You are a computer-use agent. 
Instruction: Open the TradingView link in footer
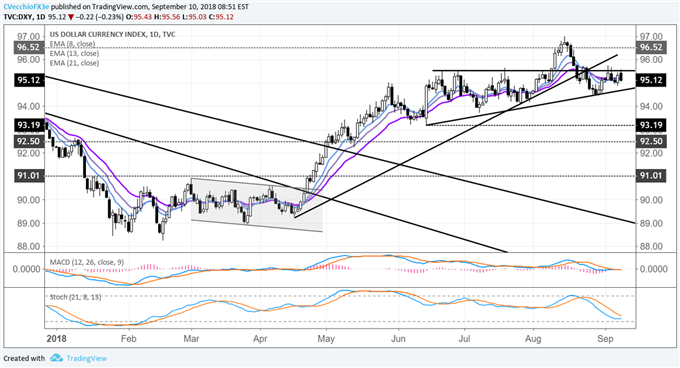[x=86, y=358]
